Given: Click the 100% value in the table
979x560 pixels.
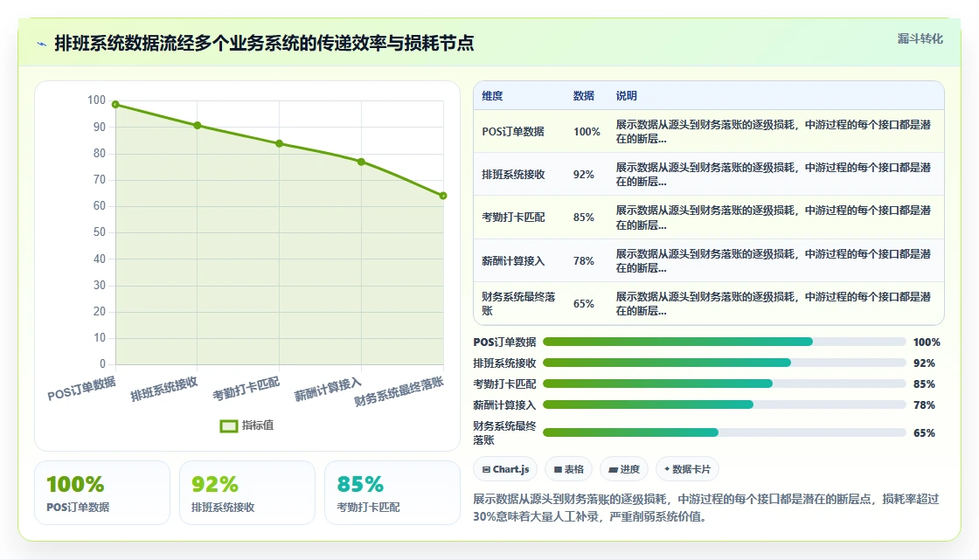Looking at the screenshot, I should 587,132.
